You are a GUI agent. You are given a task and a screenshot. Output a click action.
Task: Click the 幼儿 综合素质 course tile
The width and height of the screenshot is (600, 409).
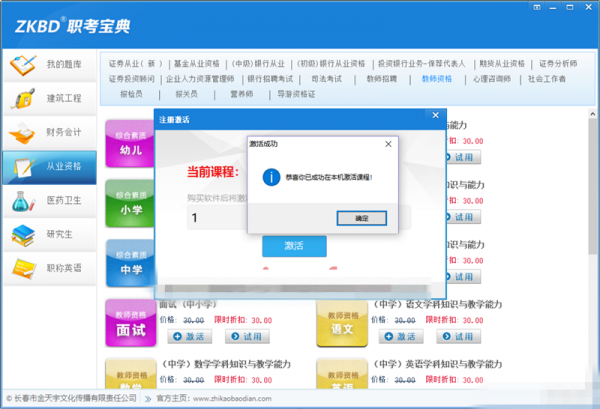click(x=130, y=143)
